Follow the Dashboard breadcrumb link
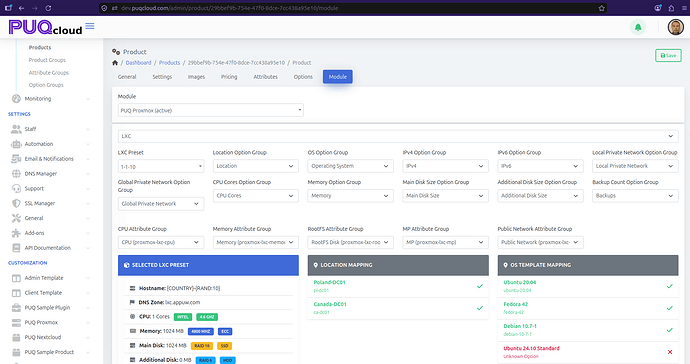690x364 pixels. [x=138, y=63]
